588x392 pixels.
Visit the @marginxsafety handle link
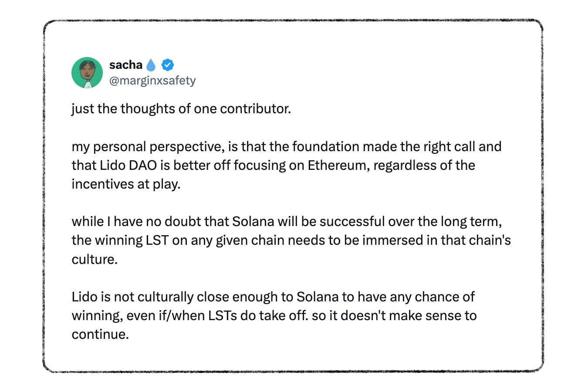(152, 81)
